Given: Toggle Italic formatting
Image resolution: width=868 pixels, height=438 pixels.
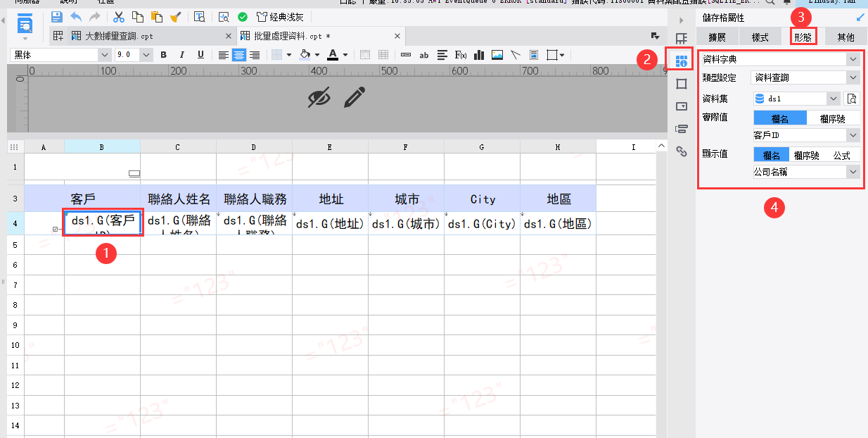Looking at the screenshot, I should point(181,54).
